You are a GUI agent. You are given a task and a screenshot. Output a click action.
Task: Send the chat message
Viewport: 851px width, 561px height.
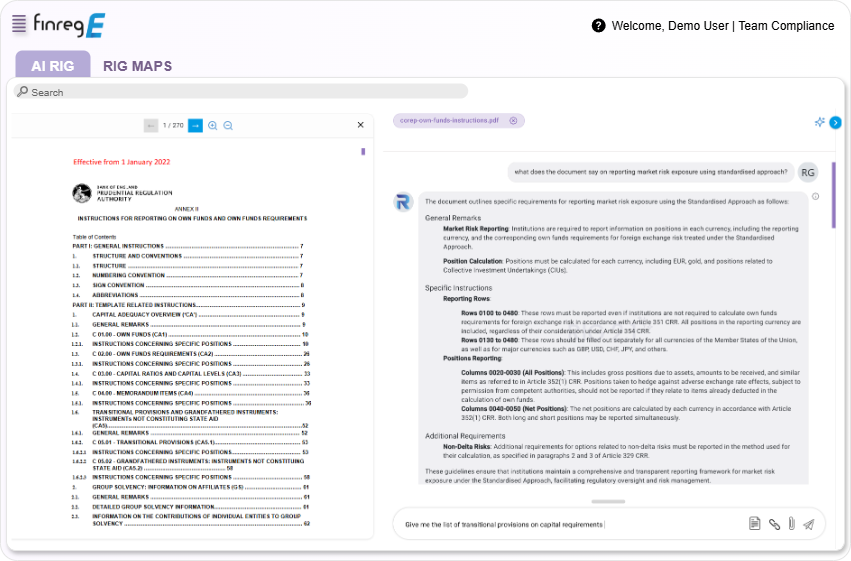[x=808, y=524]
